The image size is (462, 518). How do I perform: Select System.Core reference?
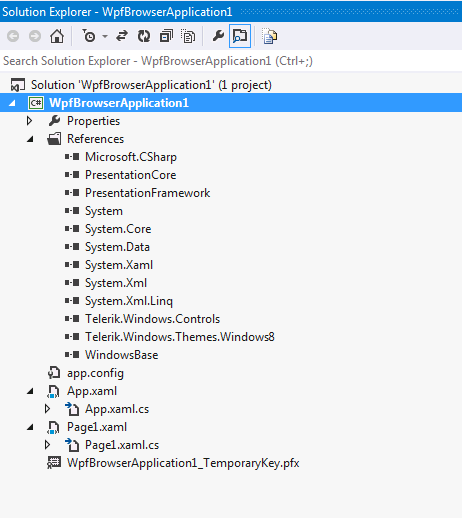click(118, 229)
